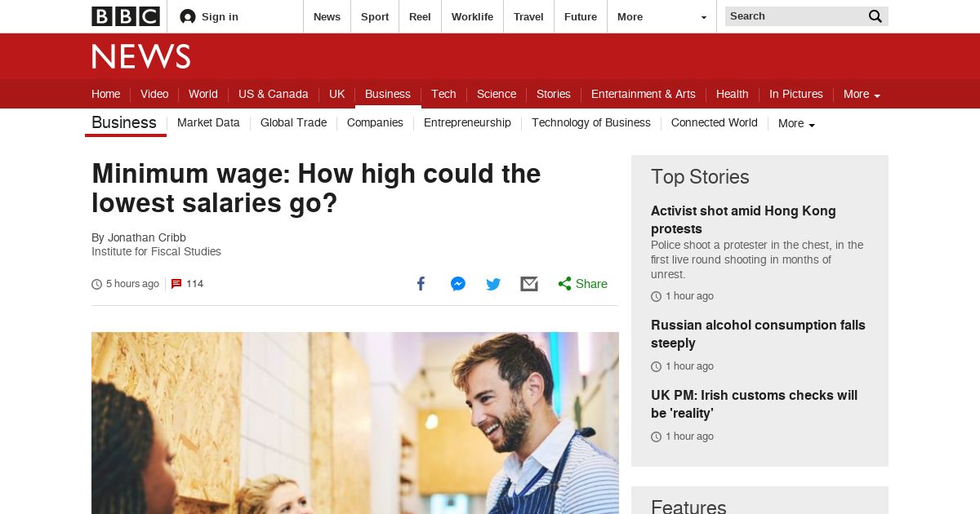Go to the Home section
Image resolution: width=980 pixels, height=514 pixels.
tap(105, 94)
